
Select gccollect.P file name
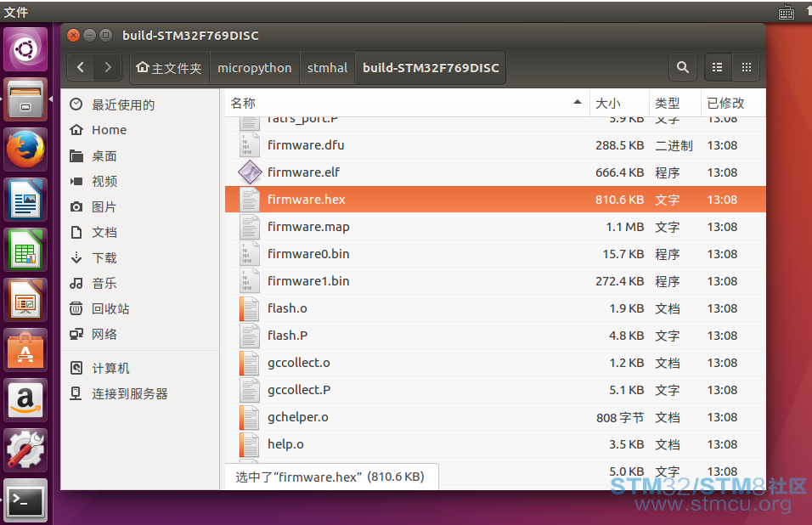pos(299,390)
